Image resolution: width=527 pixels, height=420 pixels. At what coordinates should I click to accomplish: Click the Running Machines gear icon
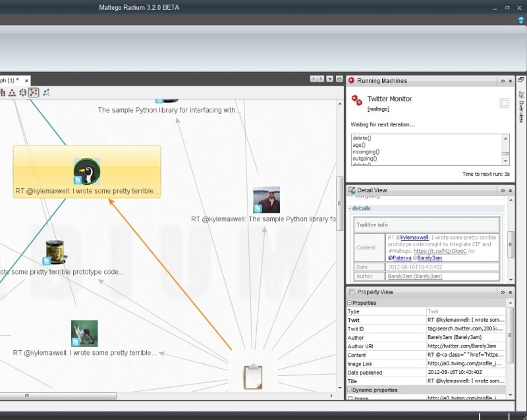pos(352,80)
